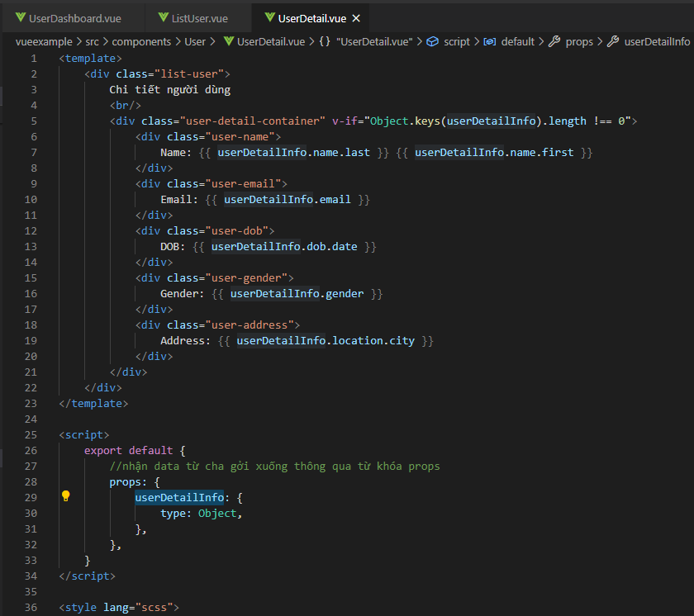Click the wrench icon before props breadcrumb
This screenshot has height=616, width=694.
coord(554,41)
